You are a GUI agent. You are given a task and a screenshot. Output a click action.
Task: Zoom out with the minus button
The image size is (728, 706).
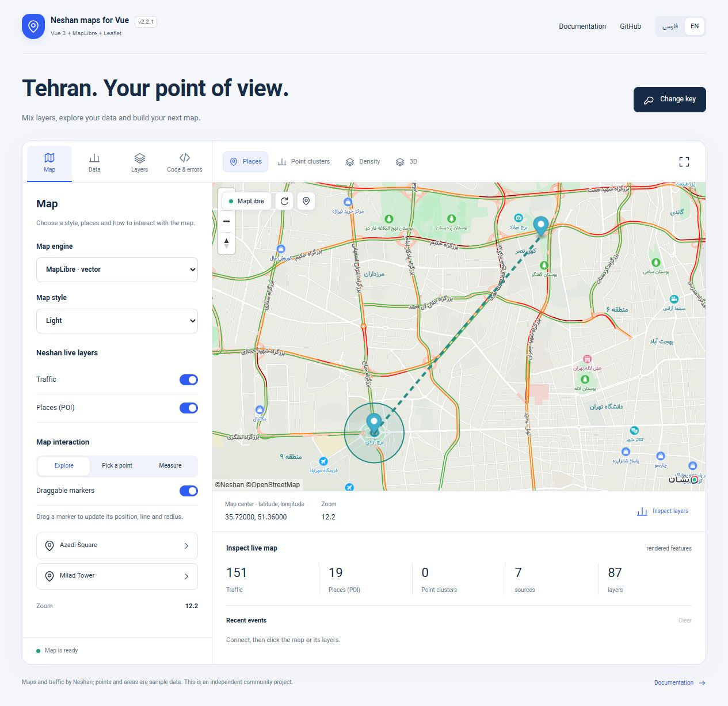(227, 221)
